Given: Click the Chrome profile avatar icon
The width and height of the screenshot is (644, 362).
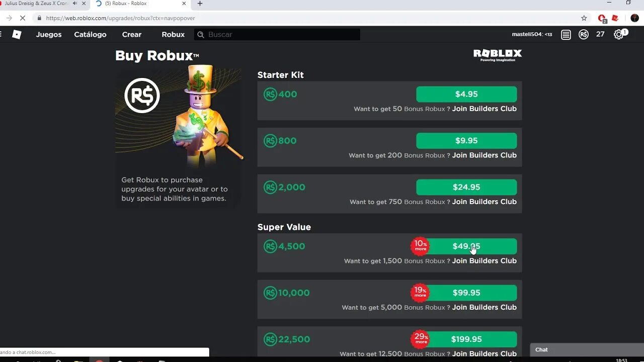Looking at the screenshot, I should click(634, 18).
